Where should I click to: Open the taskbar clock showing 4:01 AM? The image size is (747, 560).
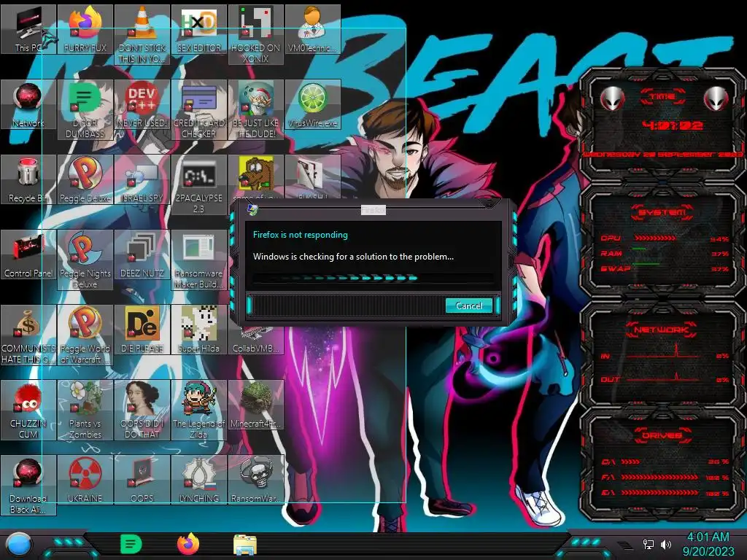pos(708,544)
